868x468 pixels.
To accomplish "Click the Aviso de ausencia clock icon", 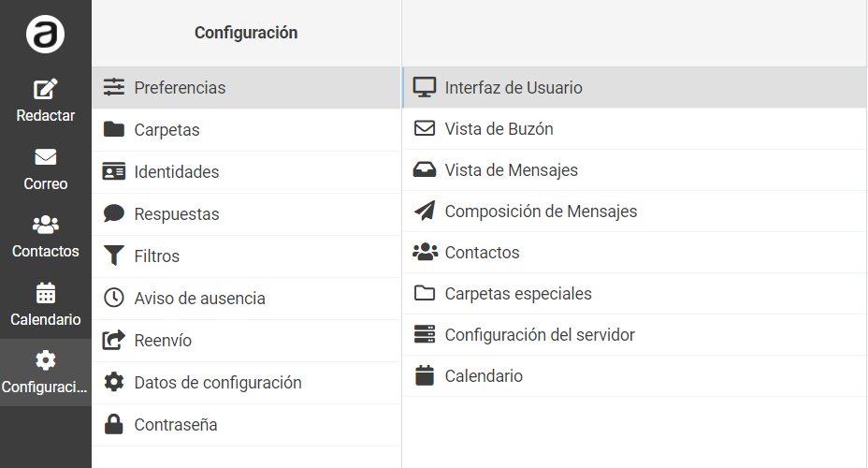I will [114, 298].
